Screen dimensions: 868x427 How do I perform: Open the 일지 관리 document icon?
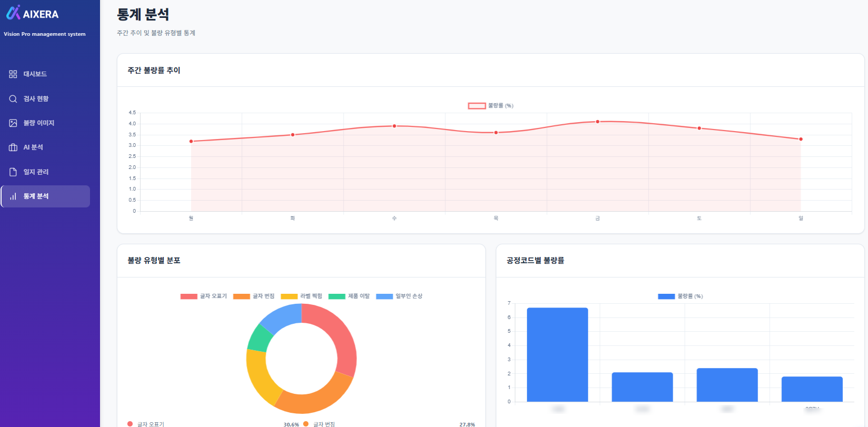click(13, 172)
